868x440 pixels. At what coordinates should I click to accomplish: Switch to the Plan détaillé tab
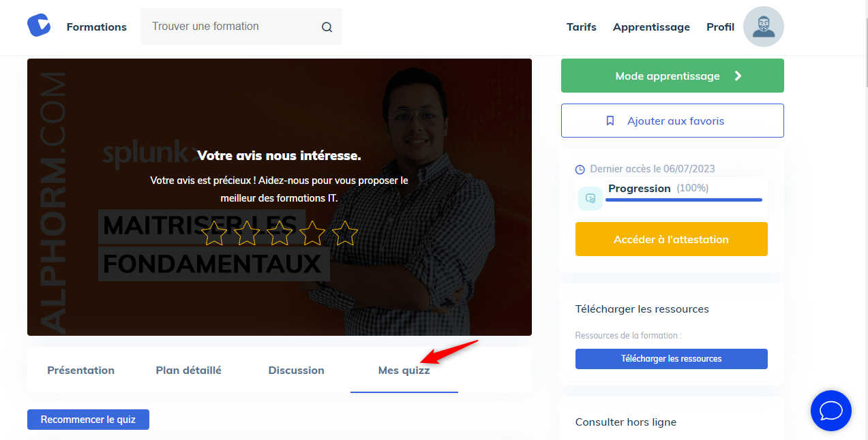[x=189, y=371]
